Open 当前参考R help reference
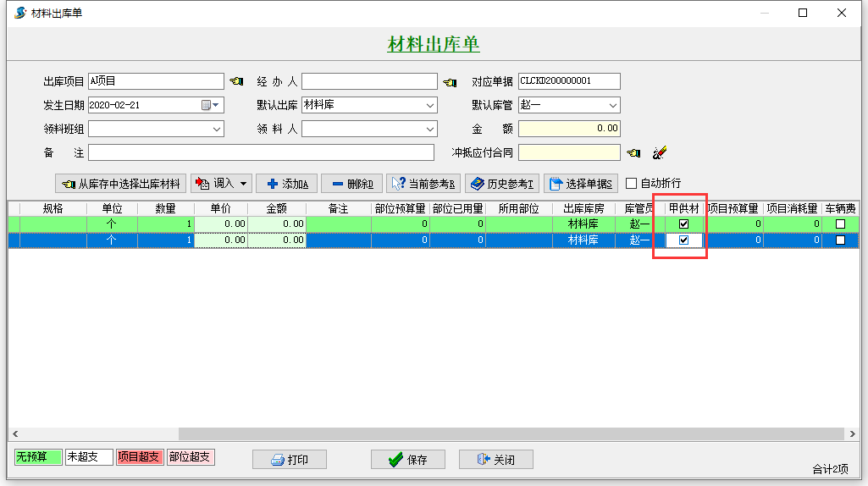868x486 pixels. [x=423, y=184]
